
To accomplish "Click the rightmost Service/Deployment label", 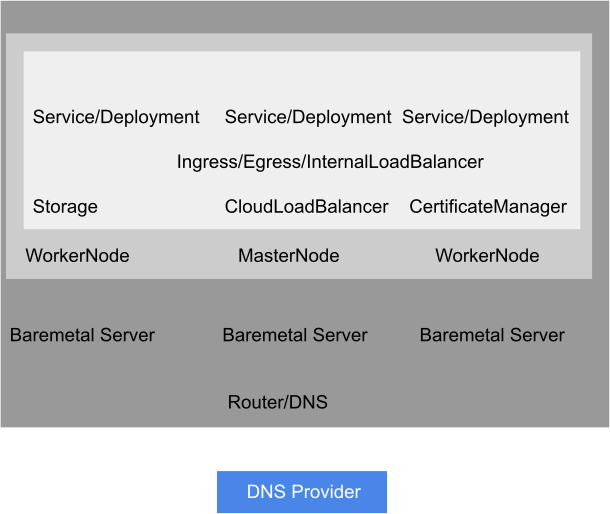I will [x=486, y=118].
